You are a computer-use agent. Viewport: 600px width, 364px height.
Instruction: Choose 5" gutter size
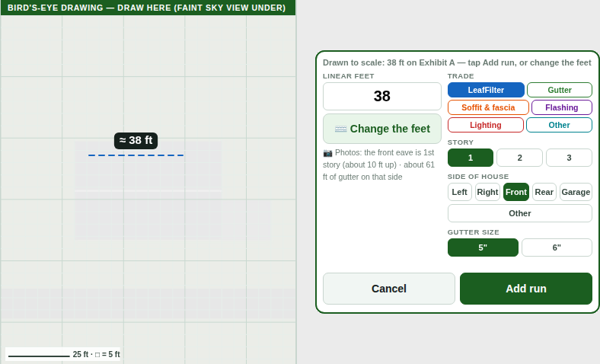pyautogui.click(x=483, y=247)
